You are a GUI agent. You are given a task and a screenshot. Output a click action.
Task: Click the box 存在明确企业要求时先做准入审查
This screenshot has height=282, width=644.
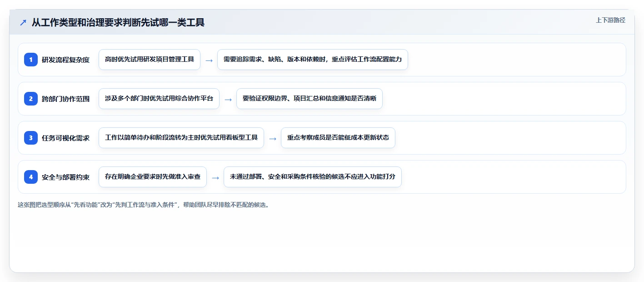[153, 177]
